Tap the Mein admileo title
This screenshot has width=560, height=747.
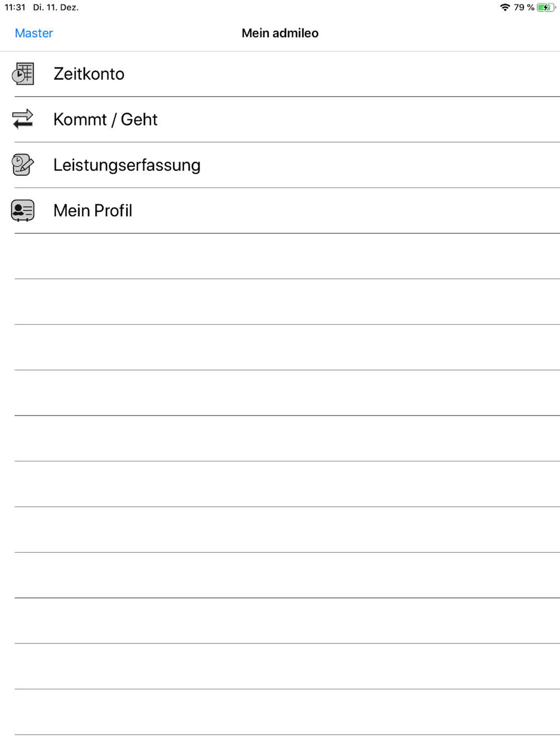click(280, 33)
